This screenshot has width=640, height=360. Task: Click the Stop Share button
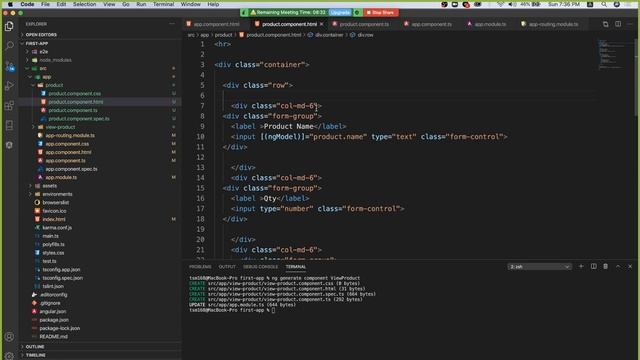[380, 13]
